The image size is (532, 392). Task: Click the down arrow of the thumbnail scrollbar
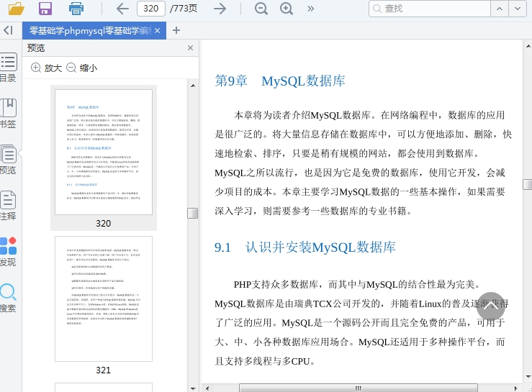(x=193, y=388)
